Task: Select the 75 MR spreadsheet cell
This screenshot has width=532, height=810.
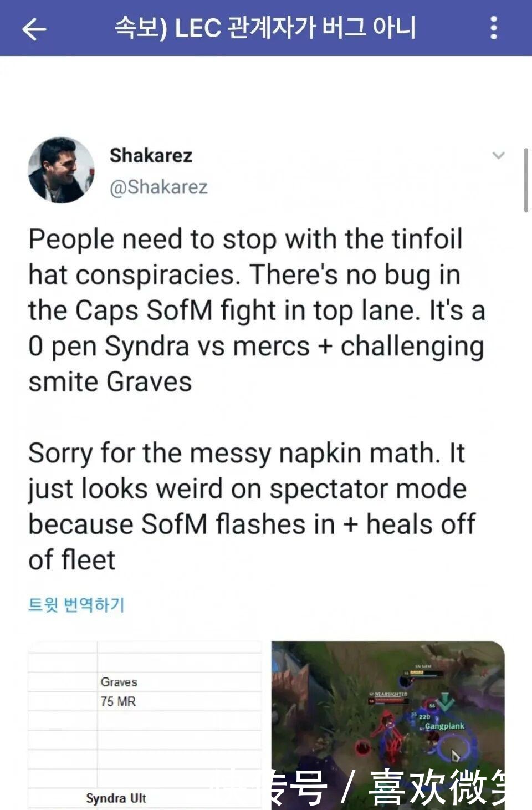Action: point(118,701)
